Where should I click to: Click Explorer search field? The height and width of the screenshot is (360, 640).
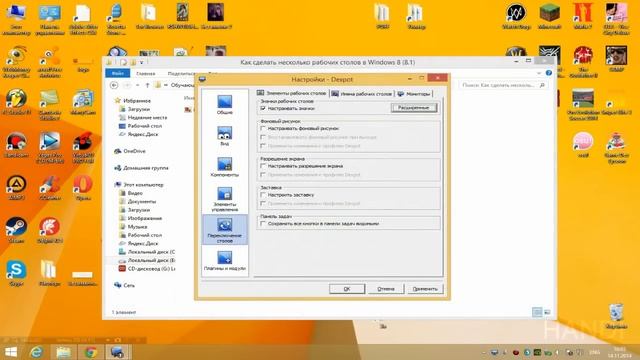pyautogui.click(x=502, y=85)
